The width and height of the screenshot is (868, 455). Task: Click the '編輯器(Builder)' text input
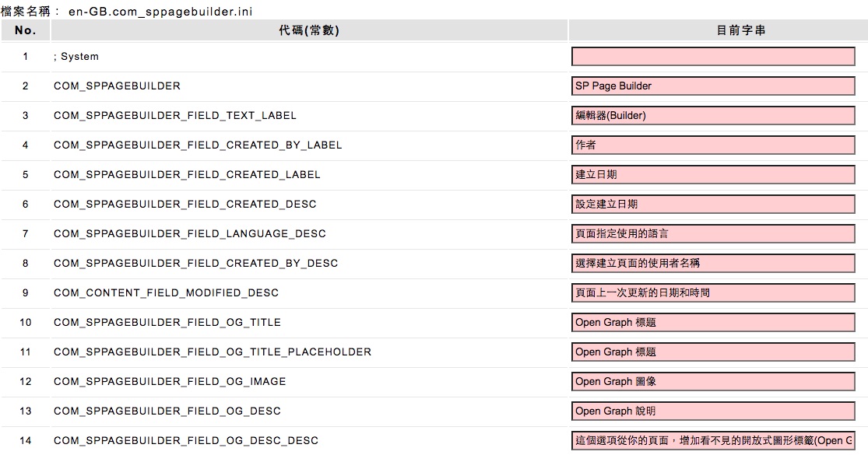point(713,116)
